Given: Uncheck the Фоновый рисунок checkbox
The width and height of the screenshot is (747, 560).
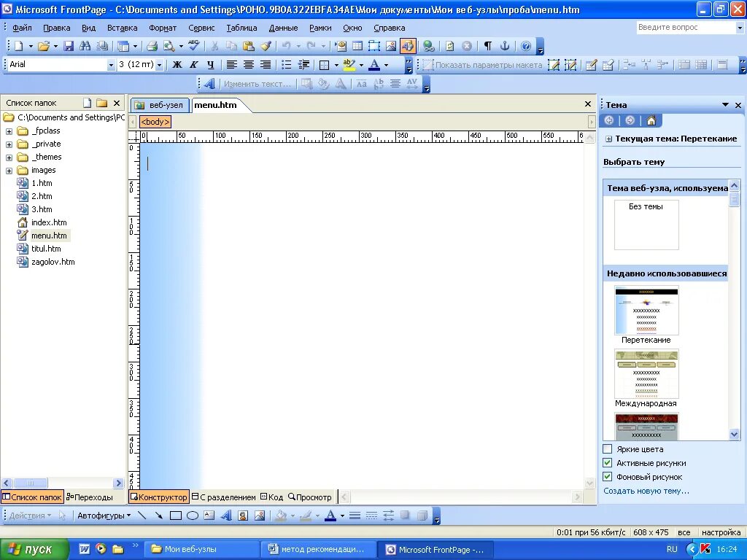Looking at the screenshot, I should click(x=608, y=477).
